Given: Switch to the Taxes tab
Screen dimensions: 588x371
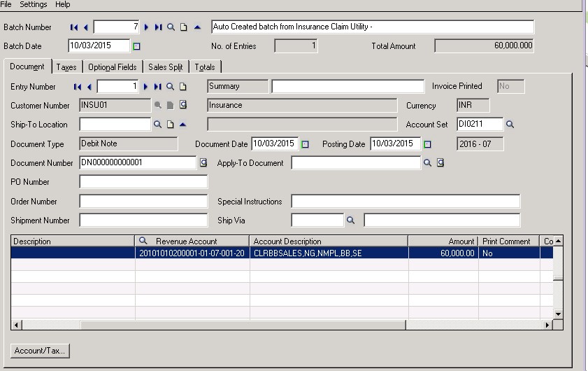Looking at the screenshot, I should pos(66,67).
